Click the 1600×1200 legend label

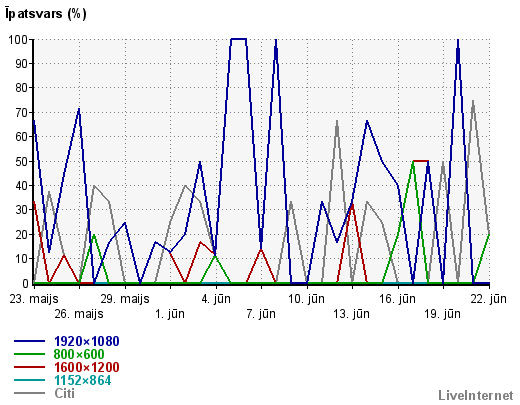pos(87,367)
